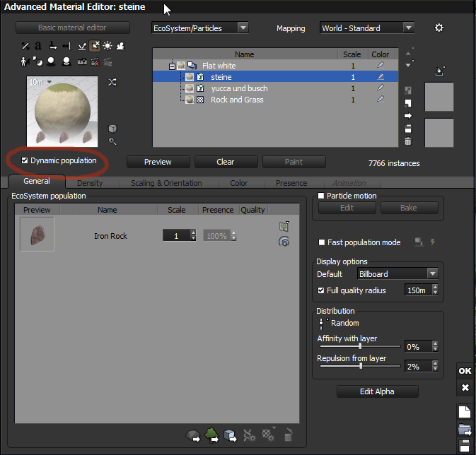The height and width of the screenshot is (455, 476).
Task: Switch to the General tab
Action: 37,181
